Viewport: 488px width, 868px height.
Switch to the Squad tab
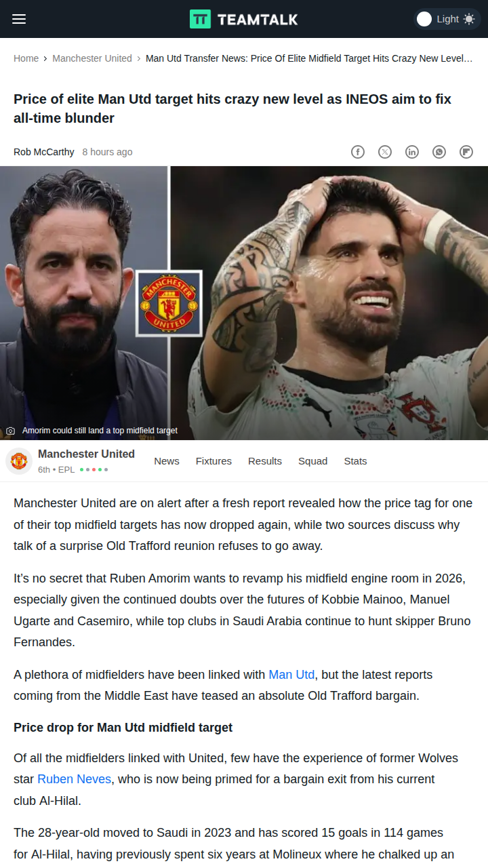(312, 461)
